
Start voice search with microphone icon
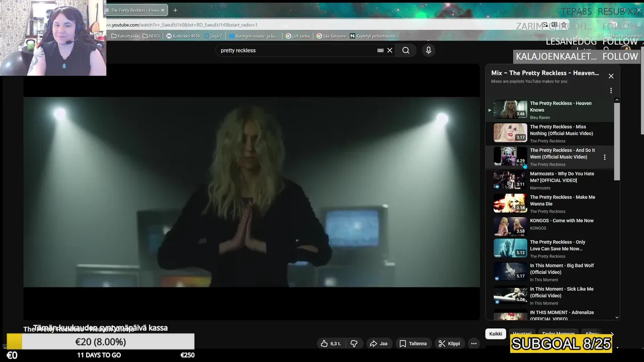(428, 50)
